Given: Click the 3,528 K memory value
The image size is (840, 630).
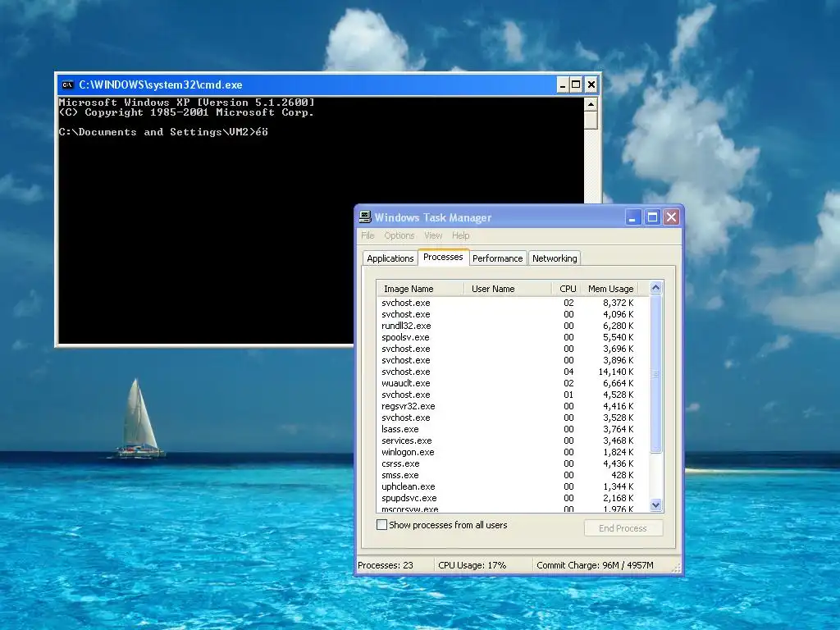Looking at the screenshot, I should click(x=619, y=418).
